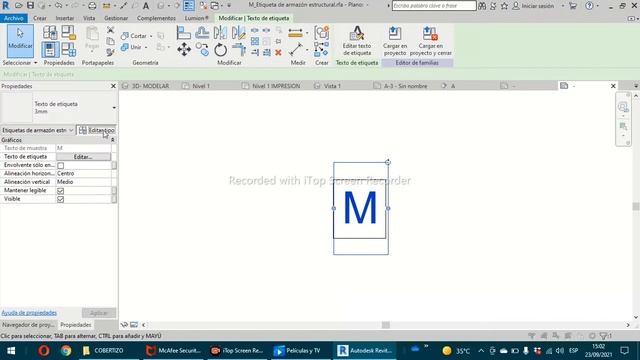
Task: Open the Seleccionar dropdown
Action: click(20, 63)
